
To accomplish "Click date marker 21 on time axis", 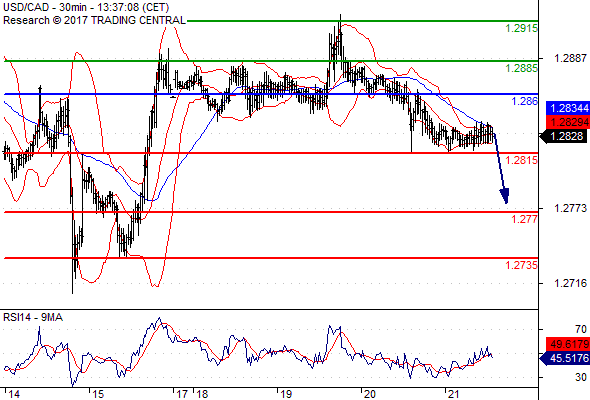I will tap(453, 394).
